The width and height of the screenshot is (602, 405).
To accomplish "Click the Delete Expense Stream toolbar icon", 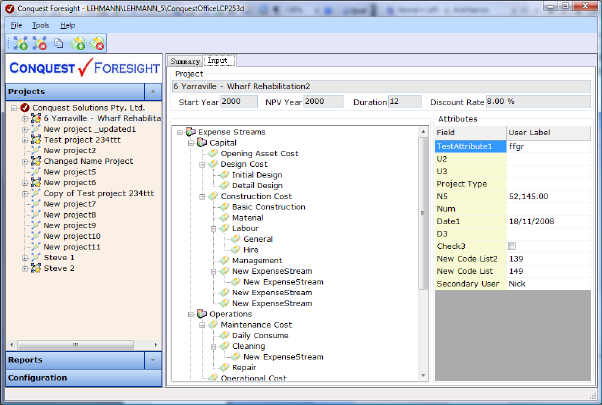I will 97,43.
